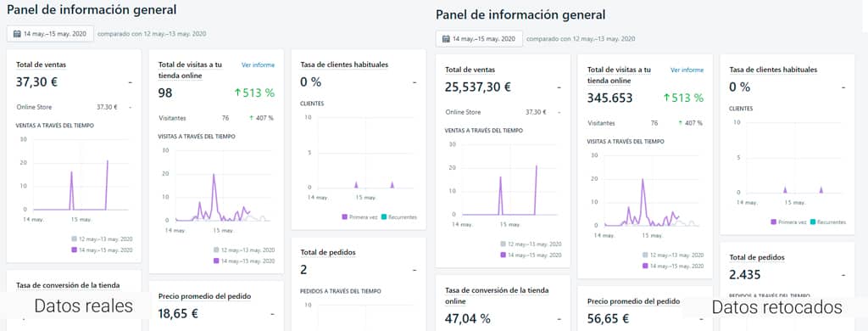This screenshot has width=868, height=331.
Task: Click the purple 14 may.–15 may. swatch in the 37,30 € sales card
Action: pyautogui.click(x=75, y=250)
